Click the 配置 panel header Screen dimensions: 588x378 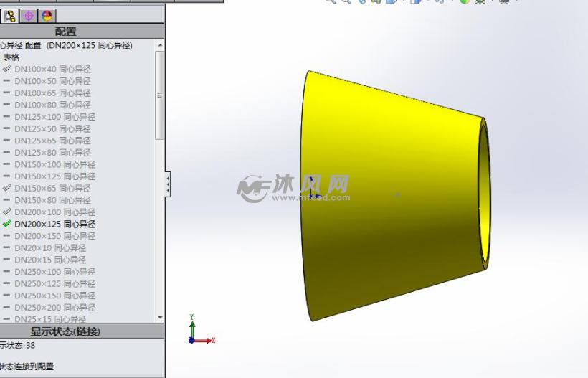pyautogui.click(x=66, y=32)
